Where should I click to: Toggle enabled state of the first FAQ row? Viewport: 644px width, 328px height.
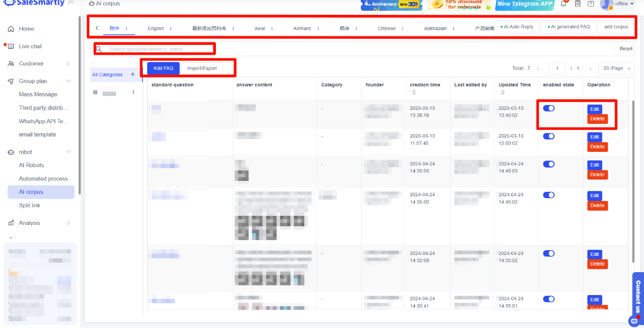pyautogui.click(x=548, y=108)
